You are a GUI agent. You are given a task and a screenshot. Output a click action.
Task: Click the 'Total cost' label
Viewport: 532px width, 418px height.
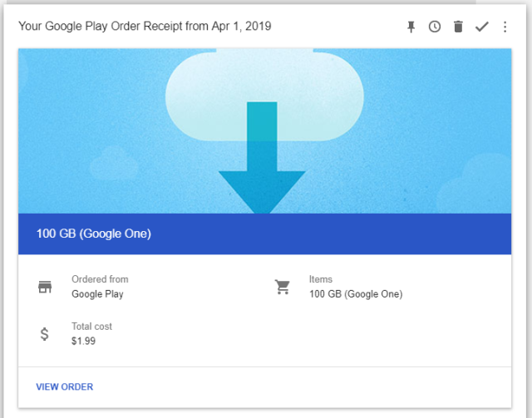tap(91, 327)
